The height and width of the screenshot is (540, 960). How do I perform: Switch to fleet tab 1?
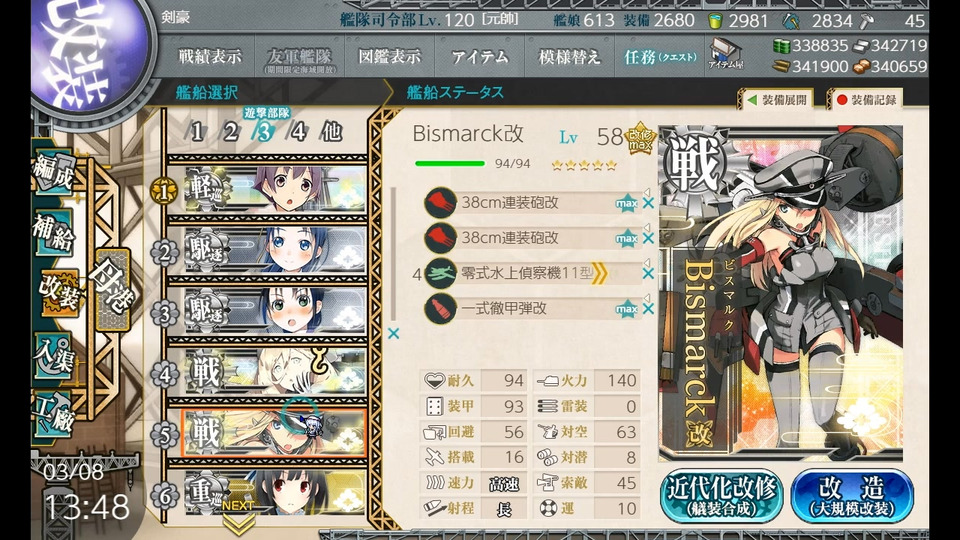pyautogui.click(x=197, y=132)
